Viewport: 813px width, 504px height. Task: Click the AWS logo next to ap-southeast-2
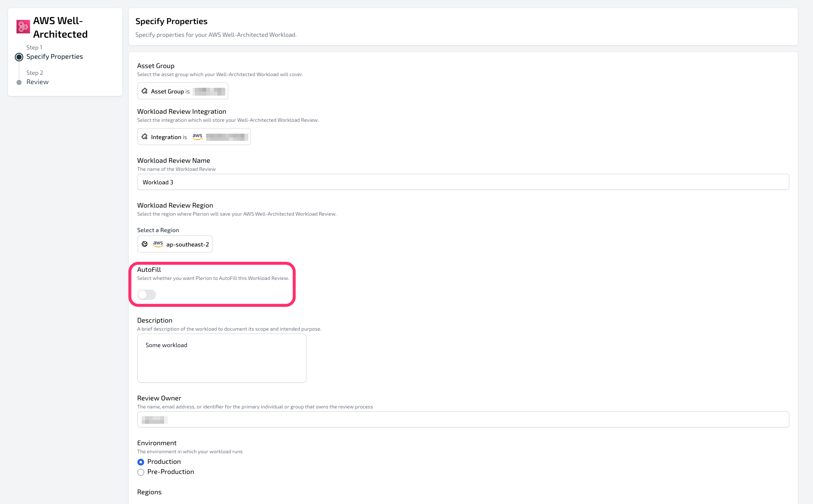[158, 244]
